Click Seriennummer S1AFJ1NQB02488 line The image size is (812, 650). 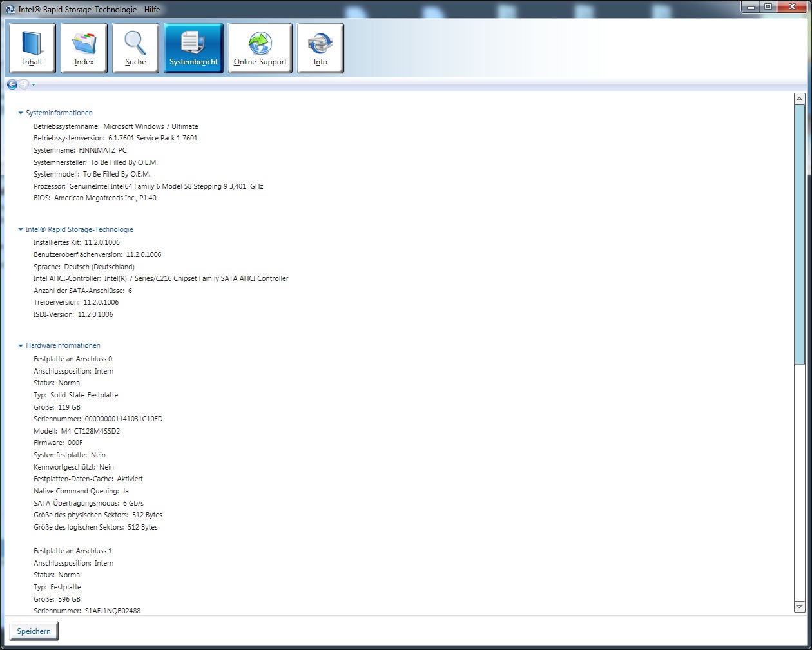[87, 611]
